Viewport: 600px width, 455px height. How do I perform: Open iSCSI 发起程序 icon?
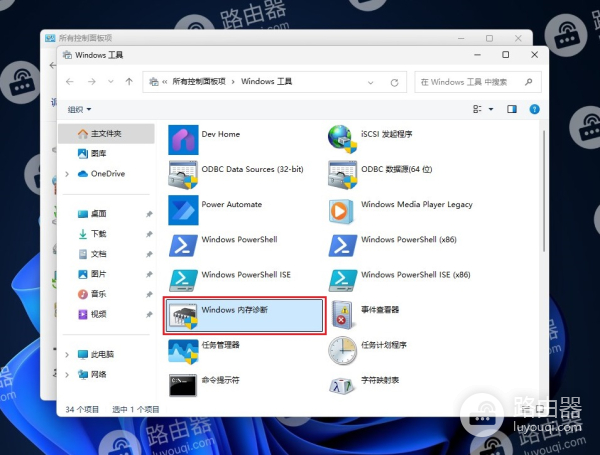[x=342, y=139]
